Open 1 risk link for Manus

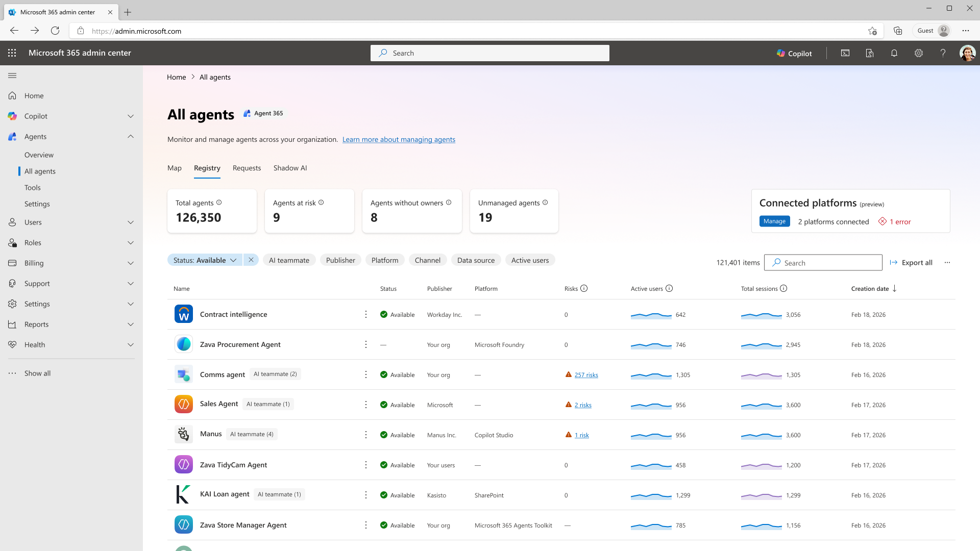click(581, 435)
